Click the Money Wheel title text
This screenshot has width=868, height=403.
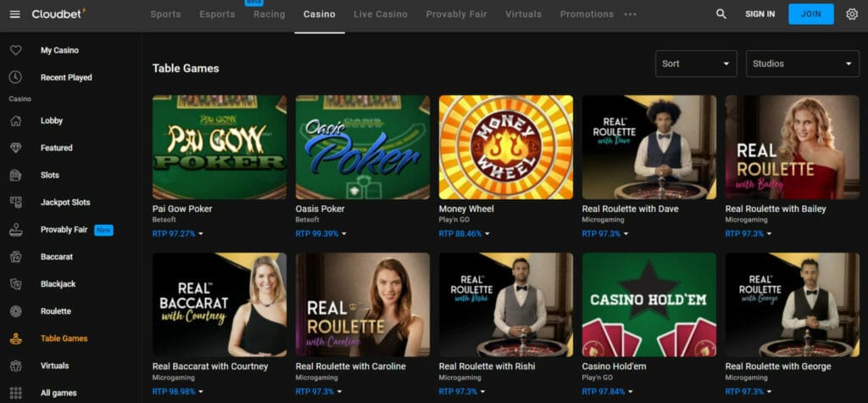pyautogui.click(x=466, y=209)
